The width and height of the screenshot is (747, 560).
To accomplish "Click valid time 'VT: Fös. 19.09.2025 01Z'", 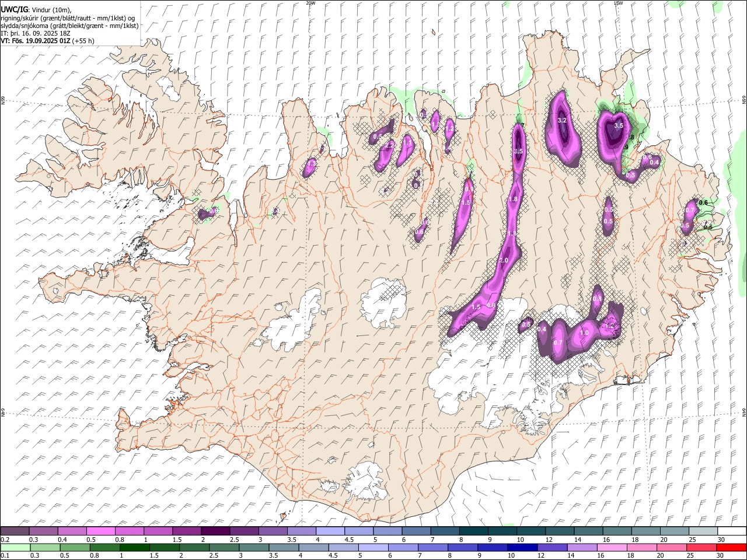I will (36, 41).
